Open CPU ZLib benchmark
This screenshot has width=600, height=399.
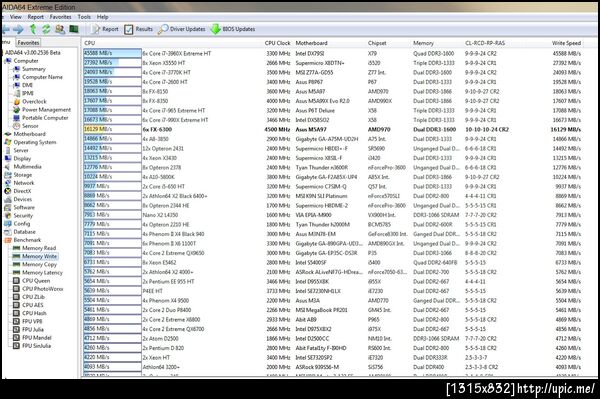tap(33, 297)
